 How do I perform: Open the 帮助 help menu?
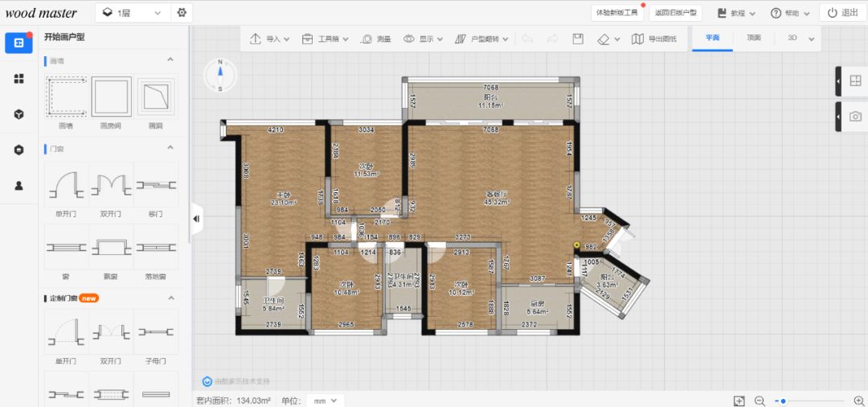coord(790,13)
